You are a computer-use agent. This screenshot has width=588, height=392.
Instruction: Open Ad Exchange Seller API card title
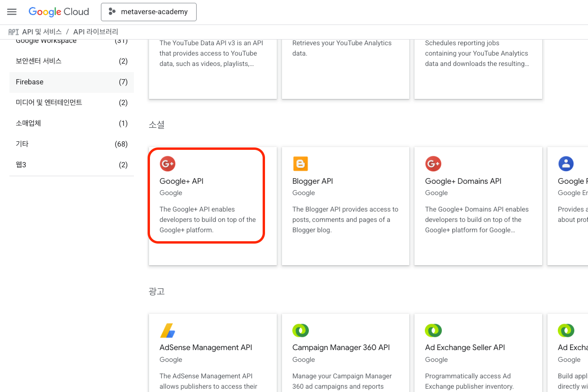(x=465, y=348)
